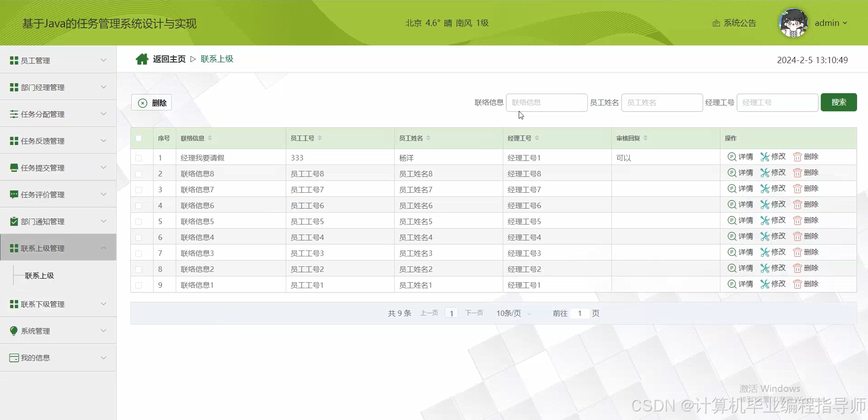Check the row 经理我要请假 checkbox
868x420 pixels.
[x=139, y=158]
